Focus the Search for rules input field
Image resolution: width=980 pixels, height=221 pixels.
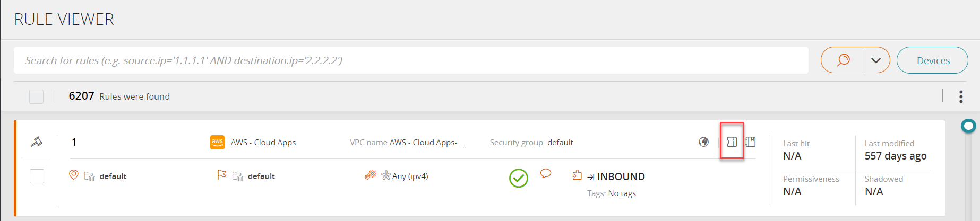tap(411, 60)
